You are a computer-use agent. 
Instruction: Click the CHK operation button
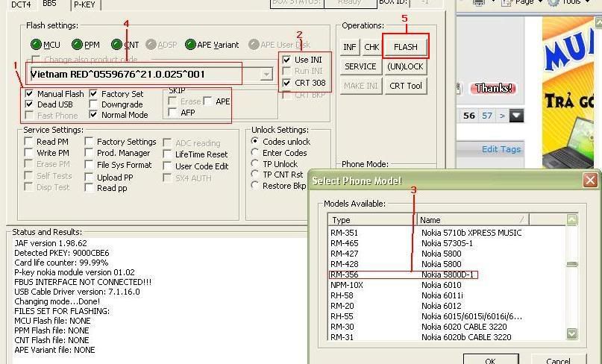click(371, 47)
